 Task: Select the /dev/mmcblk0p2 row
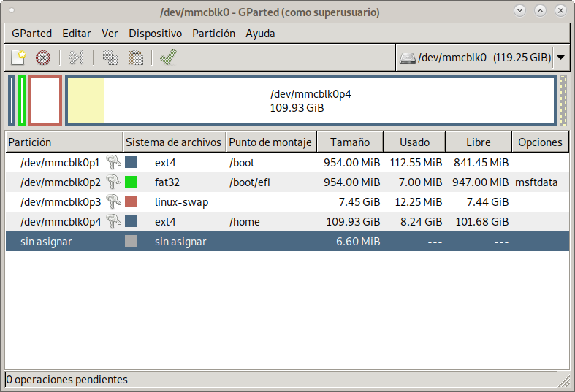point(288,182)
